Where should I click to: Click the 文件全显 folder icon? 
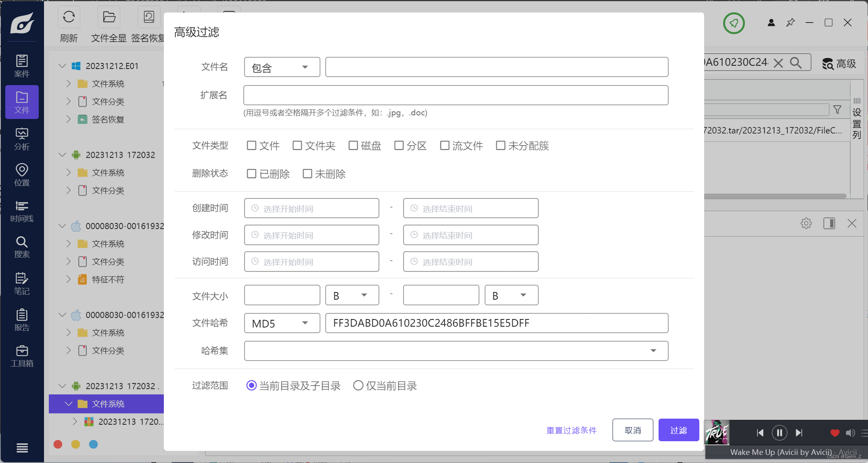109,17
